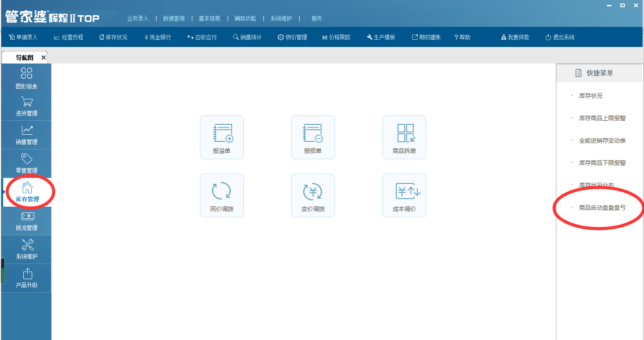Close the 导航图 tab

(43, 58)
